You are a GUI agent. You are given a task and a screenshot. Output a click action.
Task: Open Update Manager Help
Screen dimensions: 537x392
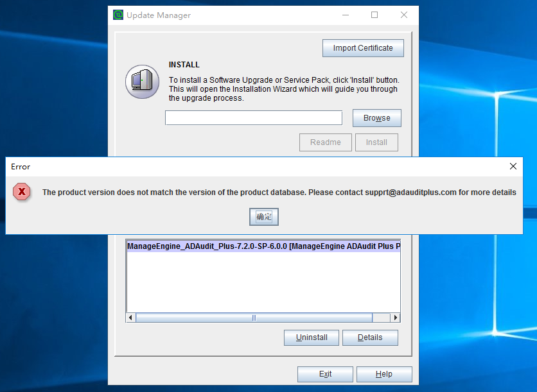tap(384, 374)
